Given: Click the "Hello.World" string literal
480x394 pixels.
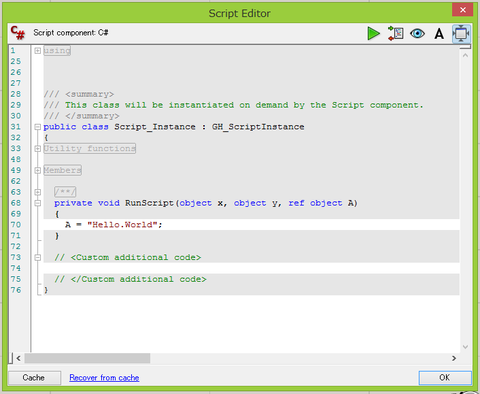Looking at the screenshot, I should click(122, 225).
